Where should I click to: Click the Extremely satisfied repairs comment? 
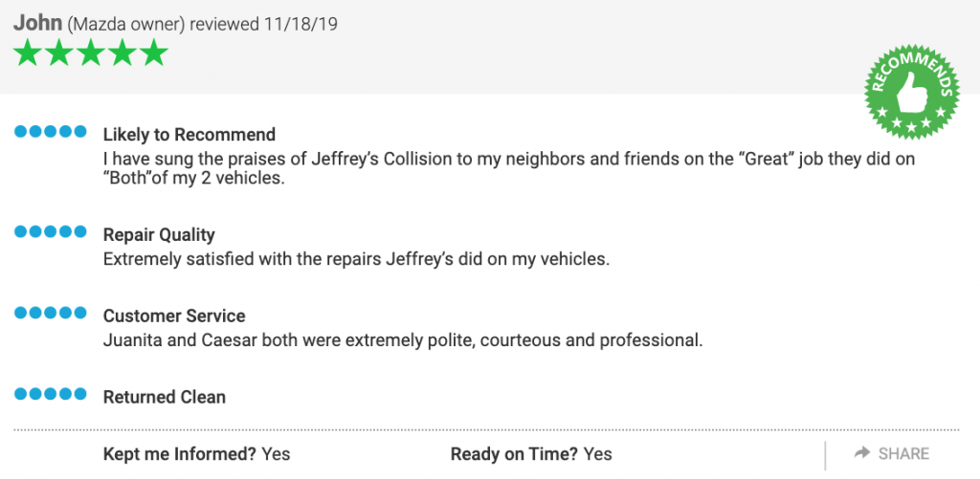pos(356,259)
